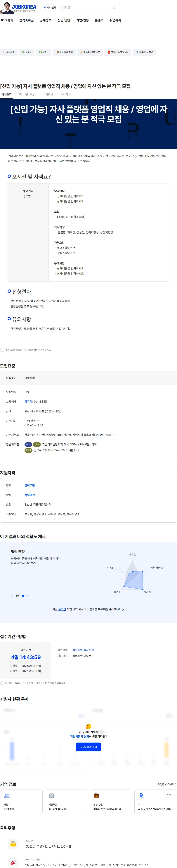Click the 서류전형 hiring process text line
177x868 pixels.
(x=41, y=301)
